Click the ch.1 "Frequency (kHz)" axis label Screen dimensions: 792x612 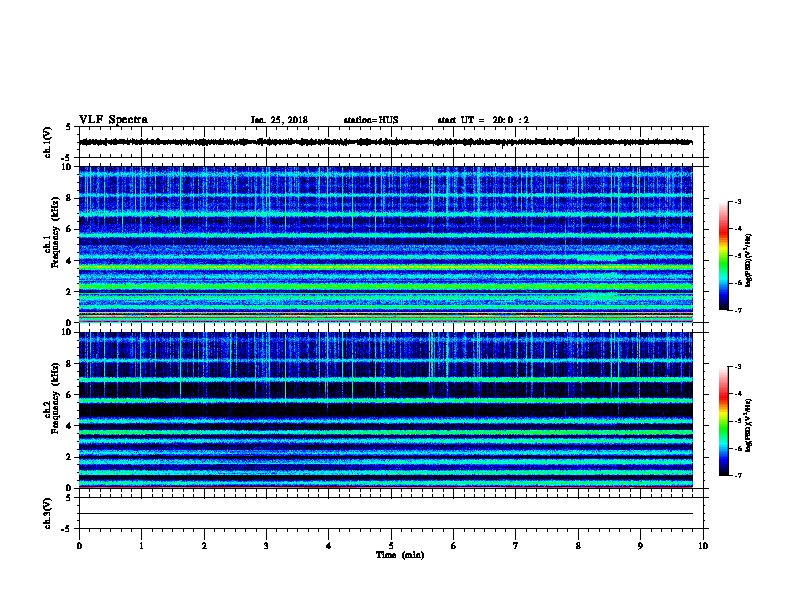coord(55,233)
